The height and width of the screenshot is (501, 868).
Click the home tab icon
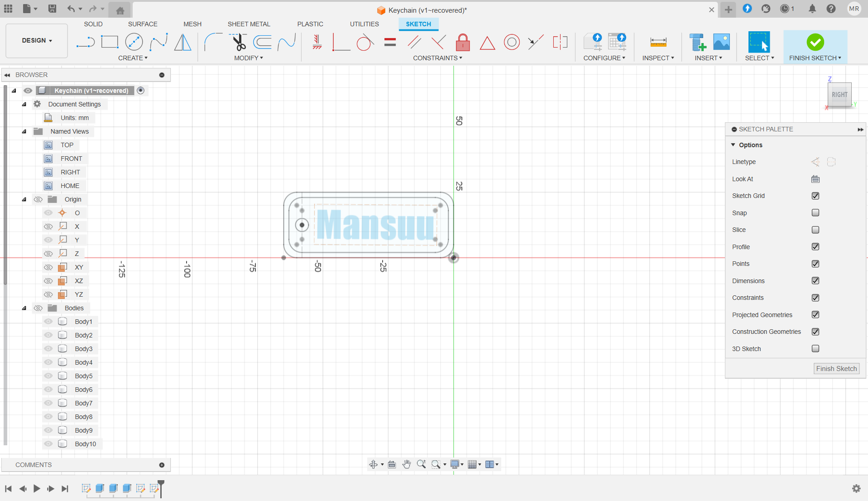coord(120,10)
